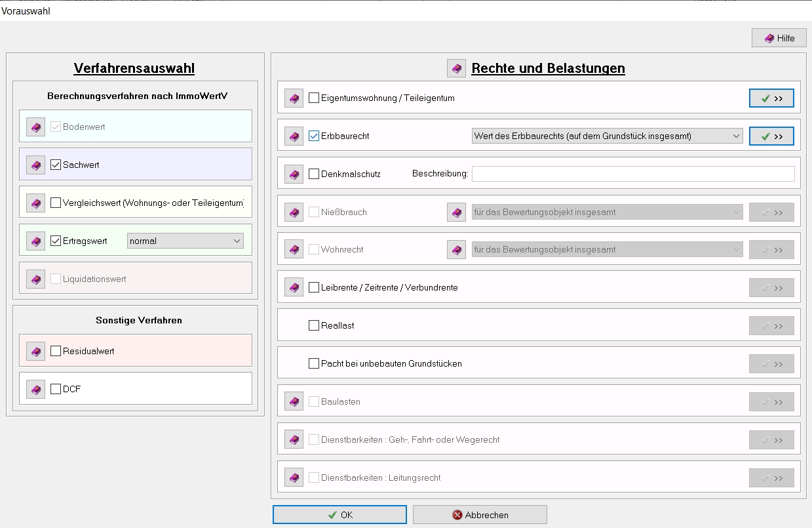Click the help book icon beside DCF
The height and width of the screenshot is (528, 812).
36,390
